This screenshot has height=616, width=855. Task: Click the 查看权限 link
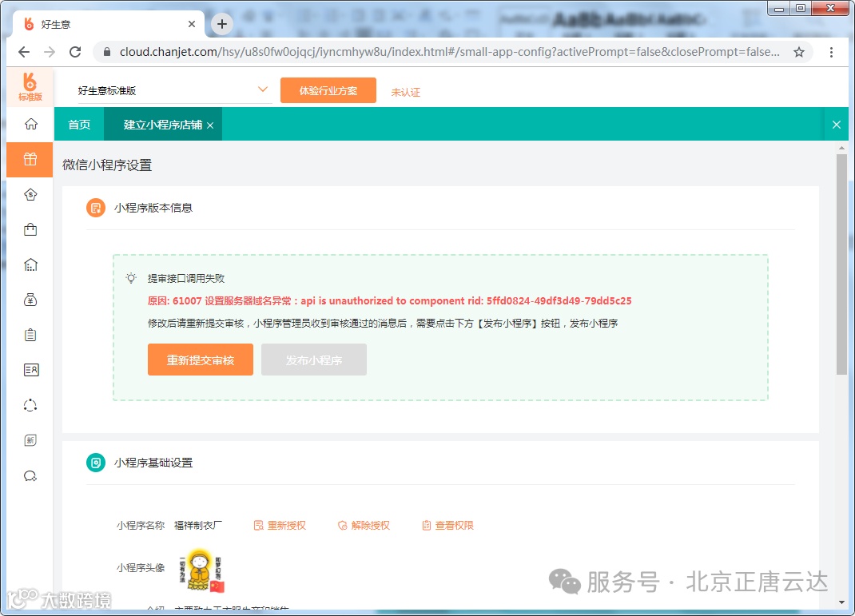coord(447,526)
